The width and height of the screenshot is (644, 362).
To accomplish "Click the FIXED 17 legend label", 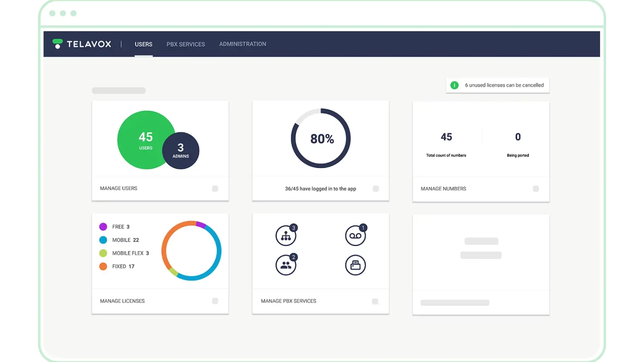I will pyautogui.click(x=123, y=266).
